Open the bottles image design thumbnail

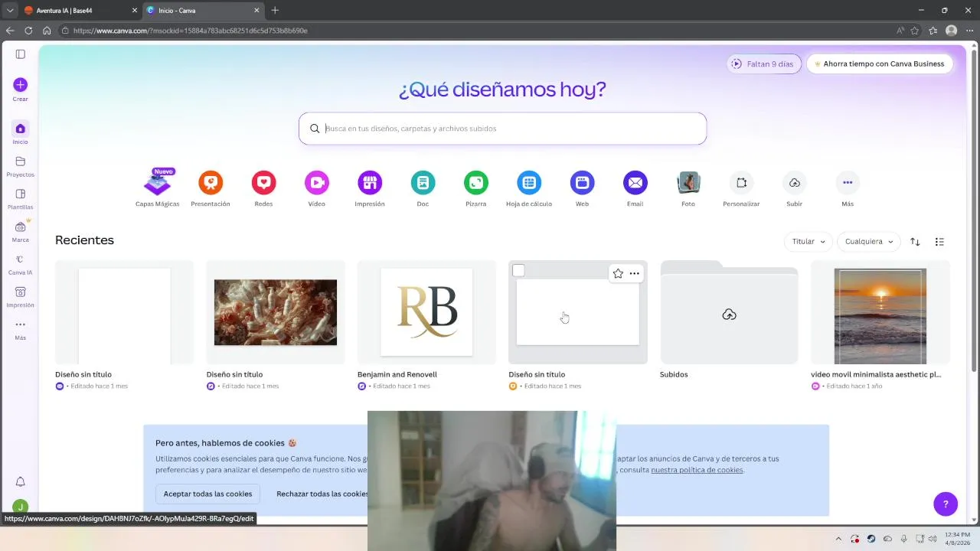(x=276, y=312)
